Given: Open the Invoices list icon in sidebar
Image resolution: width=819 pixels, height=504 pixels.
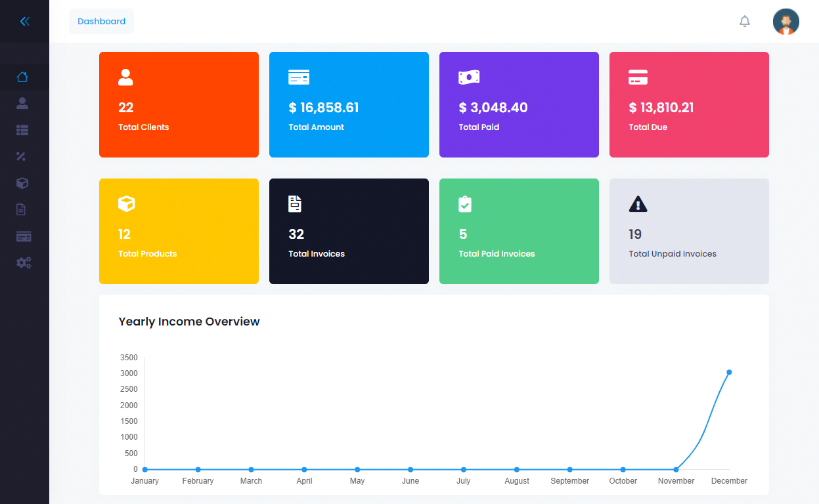Looking at the screenshot, I should pyautogui.click(x=22, y=130).
